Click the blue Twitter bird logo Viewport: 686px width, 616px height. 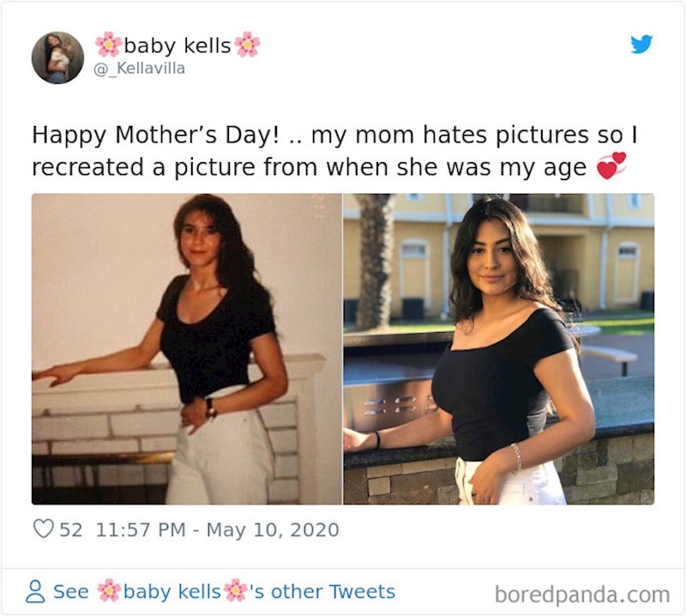click(x=641, y=45)
